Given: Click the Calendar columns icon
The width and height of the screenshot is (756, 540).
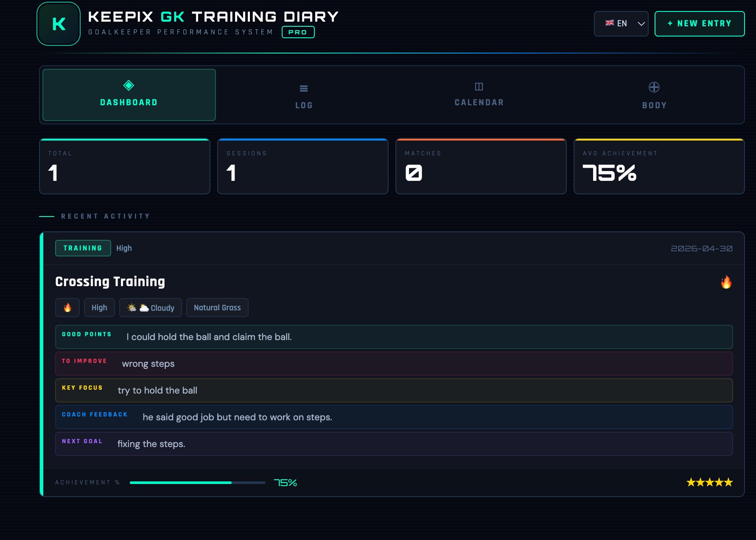Looking at the screenshot, I should coord(479,87).
